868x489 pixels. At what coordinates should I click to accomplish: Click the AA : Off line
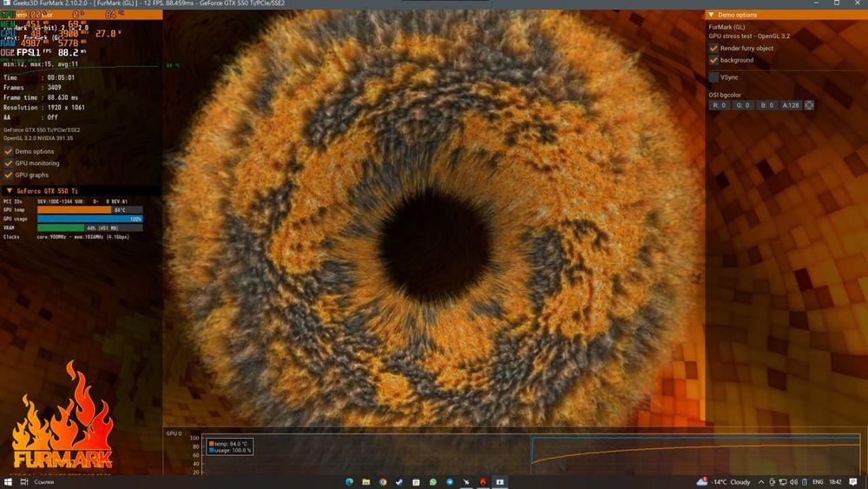[30, 117]
